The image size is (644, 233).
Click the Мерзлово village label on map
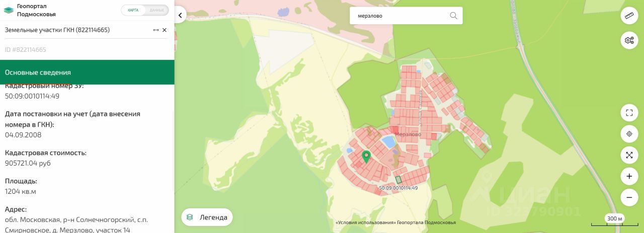click(x=408, y=134)
